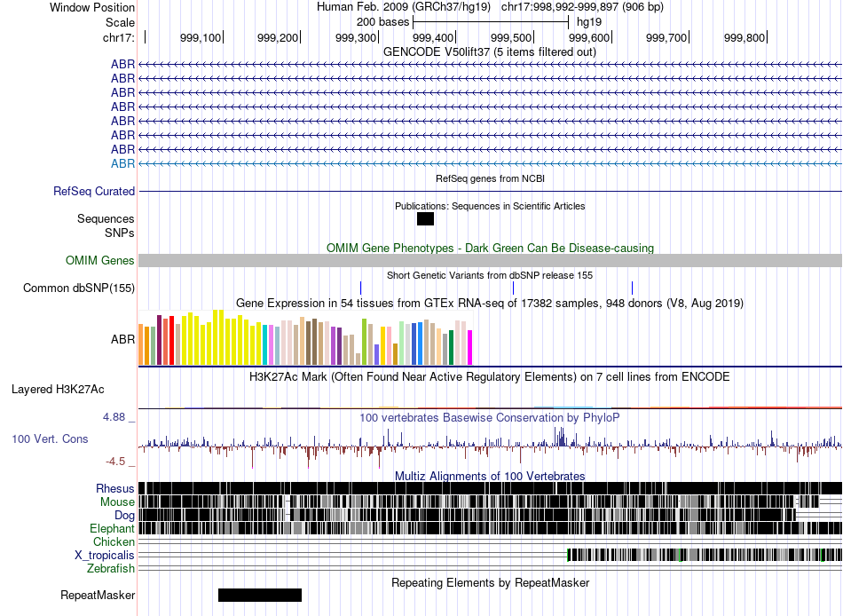This screenshot has height=616, width=843.
Task: Open Short Genetic Variants from dbSNP title
Action: (490, 275)
